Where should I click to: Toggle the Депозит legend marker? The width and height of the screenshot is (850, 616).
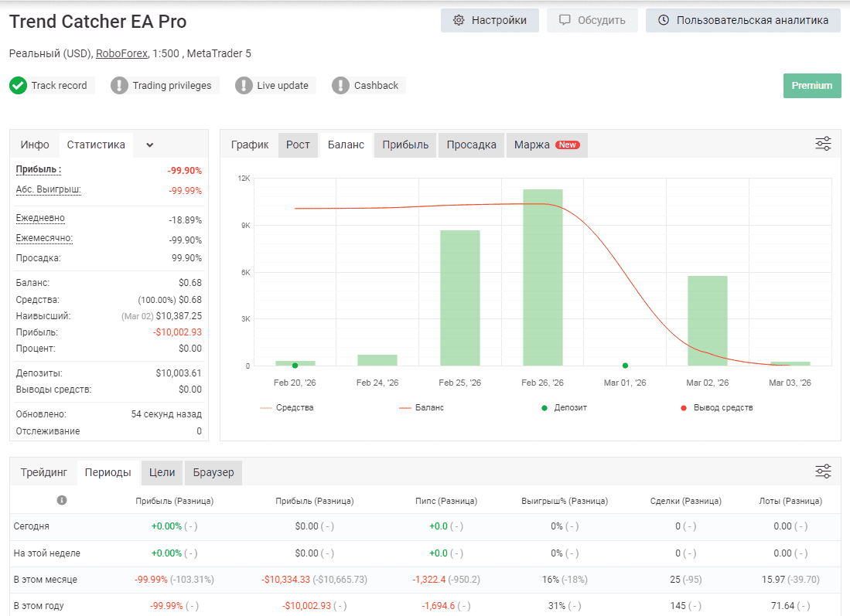click(564, 407)
